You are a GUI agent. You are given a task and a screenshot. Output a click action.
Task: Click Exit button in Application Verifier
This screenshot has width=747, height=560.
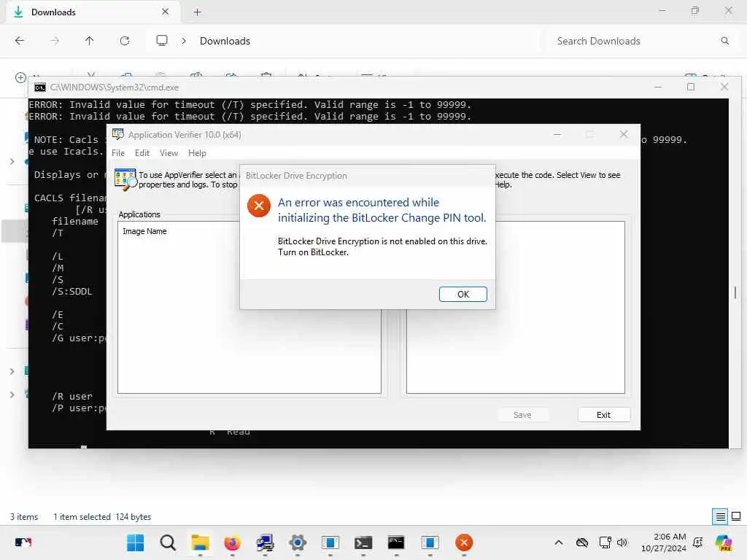[x=603, y=415]
